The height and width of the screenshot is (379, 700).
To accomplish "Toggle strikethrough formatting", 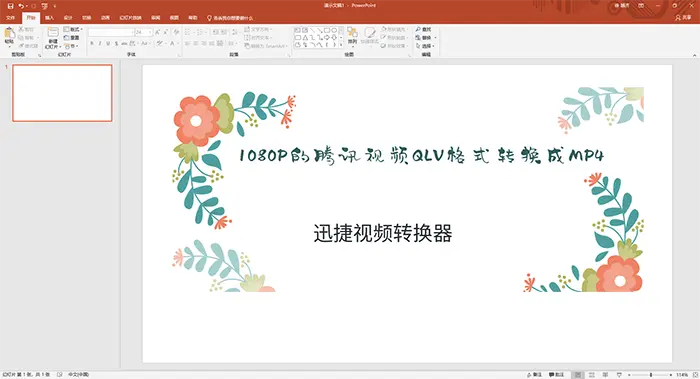I will [x=124, y=43].
